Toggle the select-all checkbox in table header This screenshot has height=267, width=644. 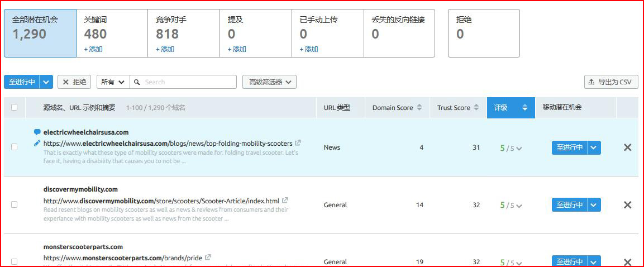(x=15, y=108)
